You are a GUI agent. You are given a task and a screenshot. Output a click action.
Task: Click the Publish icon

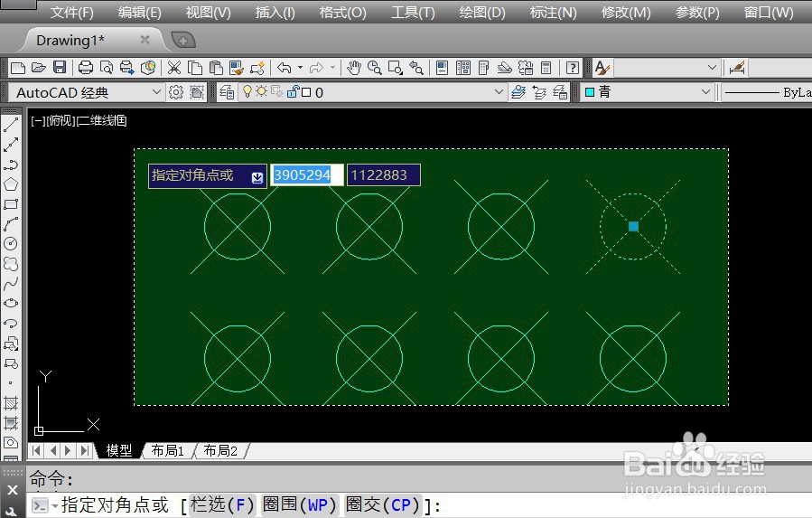click(126, 68)
